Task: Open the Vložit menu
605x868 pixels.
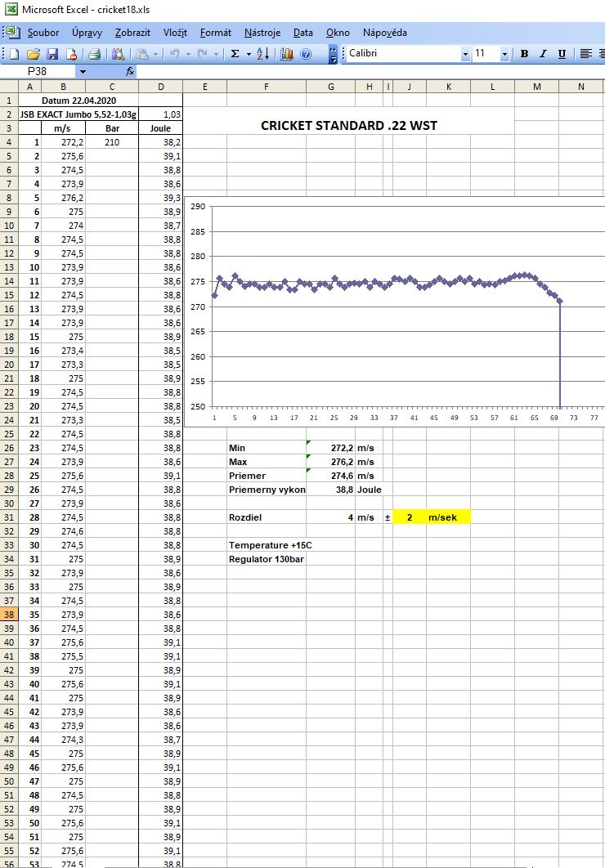Action: 175,33
